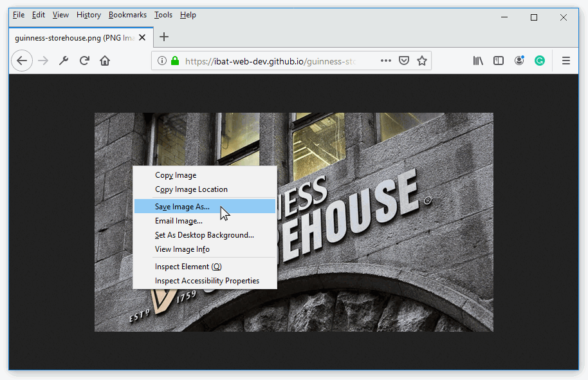The width and height of the screenshot is (588, 380).
Task: Open the hamburger application menu
Action: click(566, 61)
